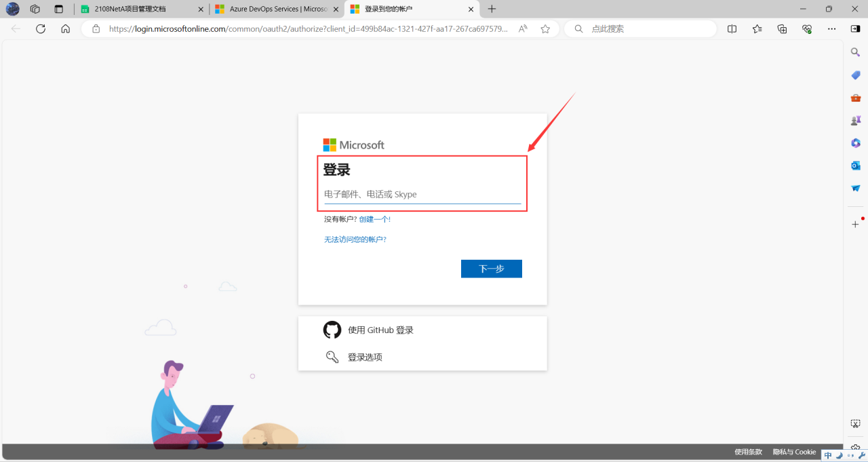868x462 pixels.
Task: Open the sidebar Microsoft 365 icon
Action: 855,142
